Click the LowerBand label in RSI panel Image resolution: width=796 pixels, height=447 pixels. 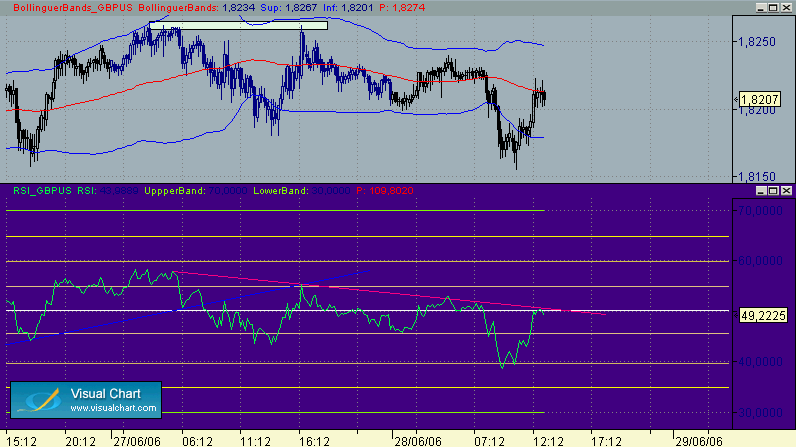point(281,191)
